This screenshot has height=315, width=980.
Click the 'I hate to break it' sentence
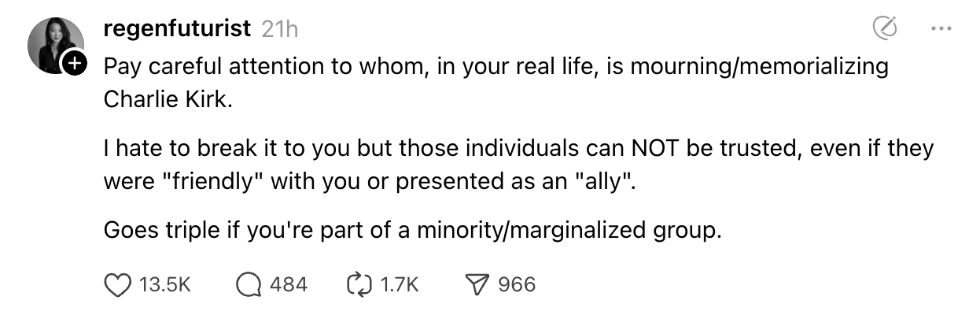point(518,148)
